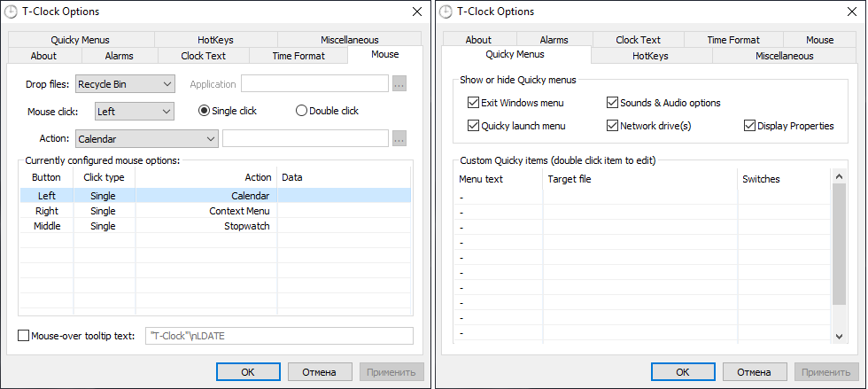Viewport: 868px width, 389px height.
Task: Switch to About tab in left window
Action: 43,56
